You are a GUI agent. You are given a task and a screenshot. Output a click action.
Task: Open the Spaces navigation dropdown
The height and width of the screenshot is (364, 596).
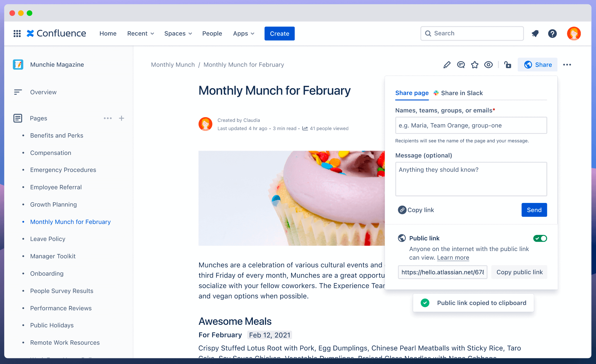[x=178, y=33]
